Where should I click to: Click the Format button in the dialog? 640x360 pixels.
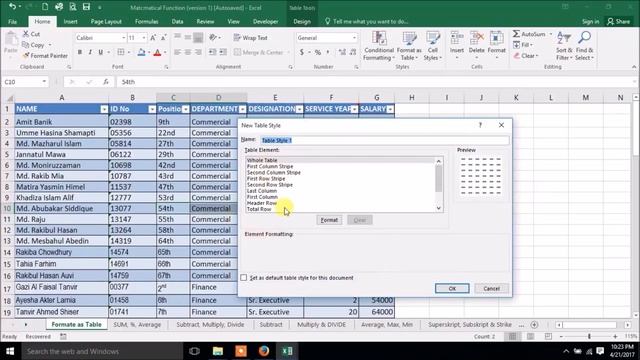pyautogui.click(x=329, y=220)
